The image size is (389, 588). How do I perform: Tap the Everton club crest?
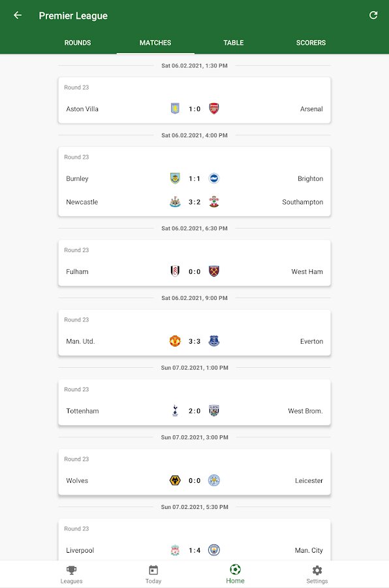pyautogui.click(x=214, y=341)
